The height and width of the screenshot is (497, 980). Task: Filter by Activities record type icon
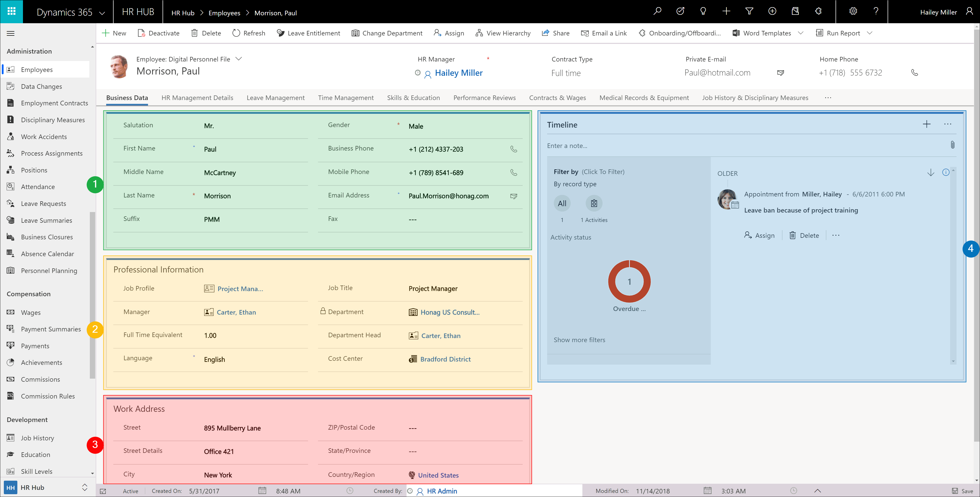(x=594, y=203)
